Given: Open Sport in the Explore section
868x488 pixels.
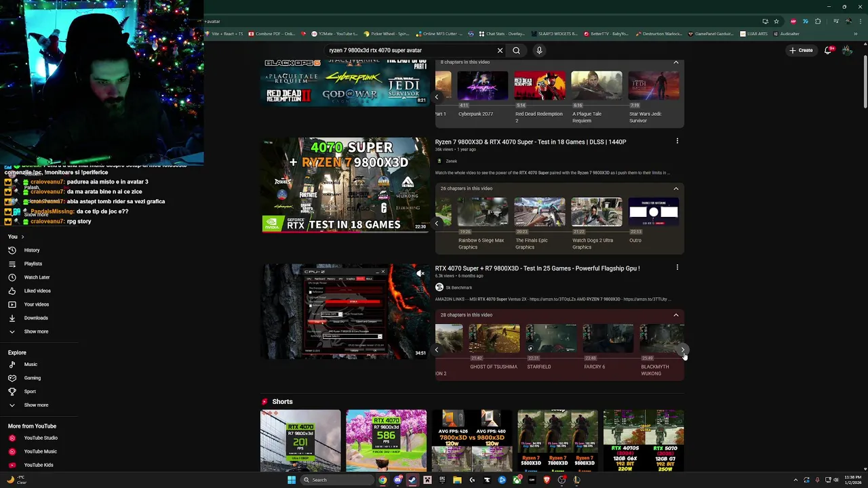Looking at the screenshot, I should 30,391.
